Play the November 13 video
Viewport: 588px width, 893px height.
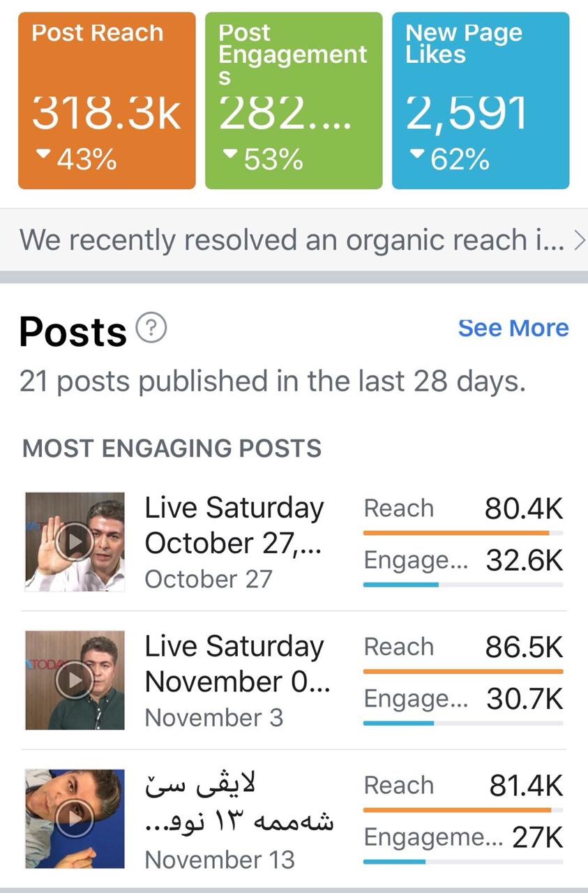(75, 818)
